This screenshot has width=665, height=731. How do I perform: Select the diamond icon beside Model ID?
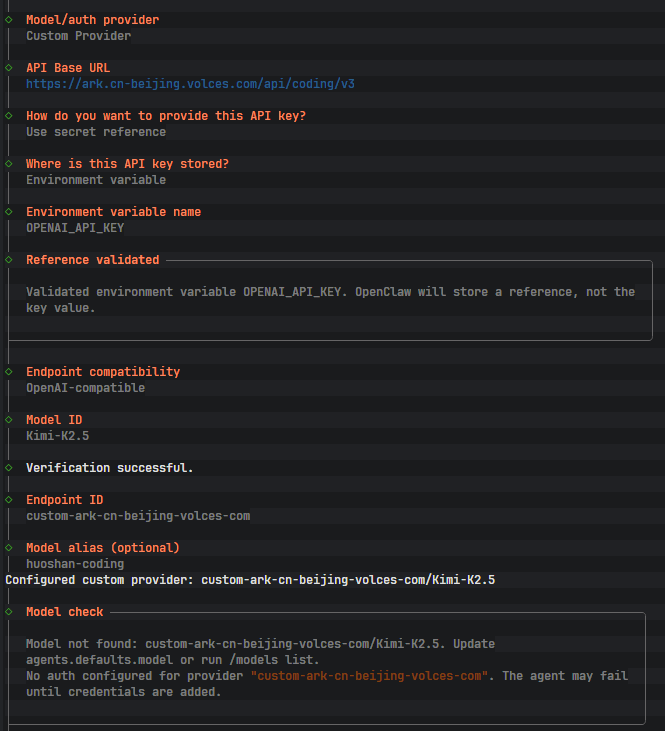(x=9, y=420)
